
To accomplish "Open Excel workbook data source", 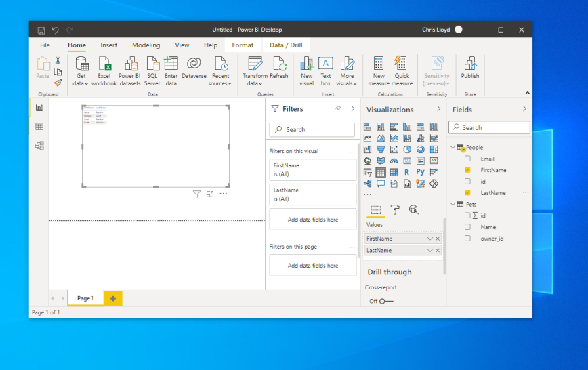I will [x=104, y=71].
